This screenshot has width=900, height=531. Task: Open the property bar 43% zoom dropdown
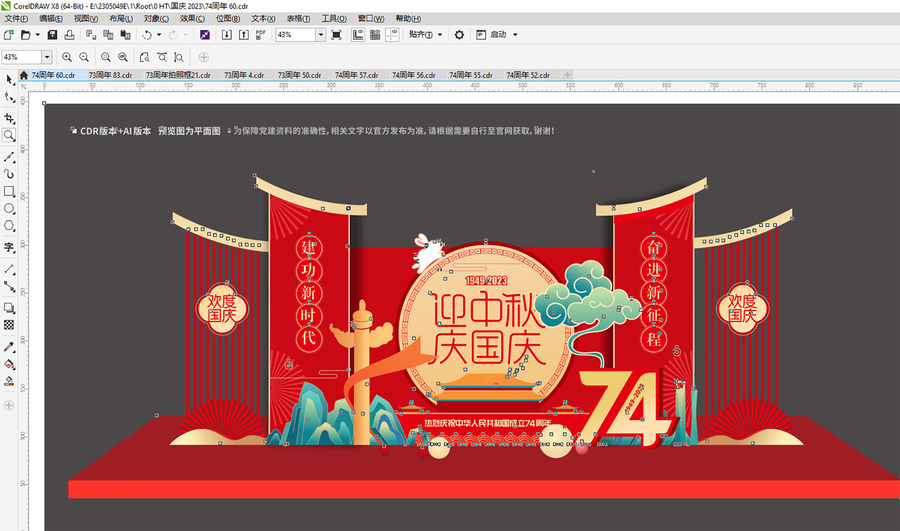47,57
